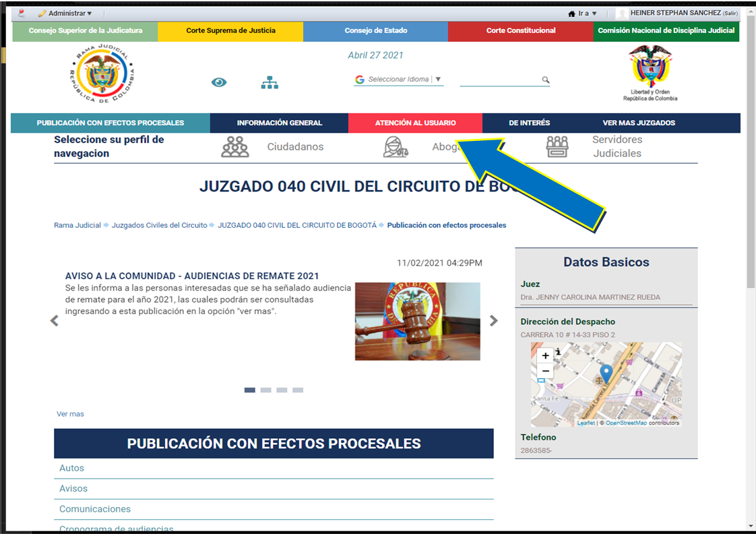Click Rama Judicial breadcrumb link
Screen dimensions: 756x540
click(x=77, y=225)
